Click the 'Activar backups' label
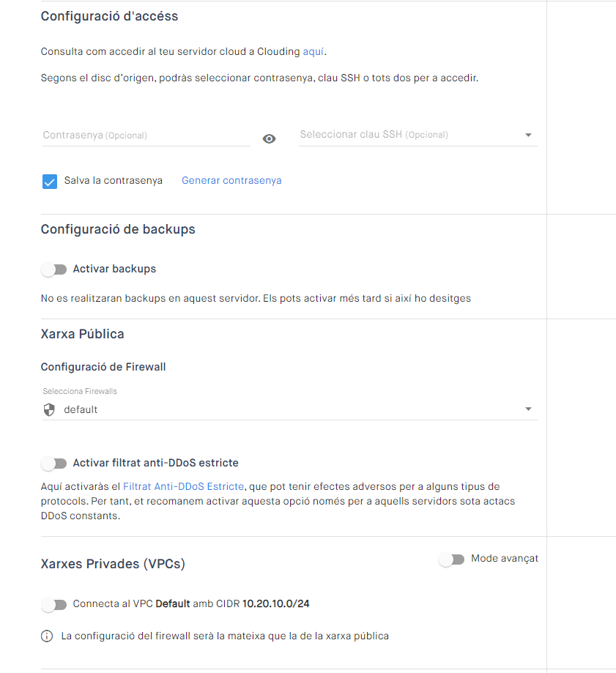The image size is (616, 673). click(114, 269)
